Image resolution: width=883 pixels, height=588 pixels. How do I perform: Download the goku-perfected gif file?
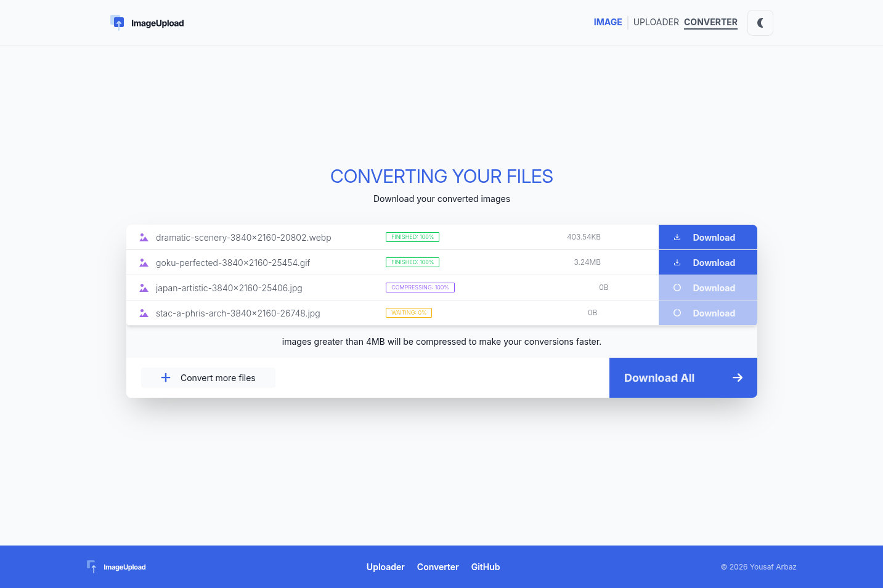click(x=707, y=262)
